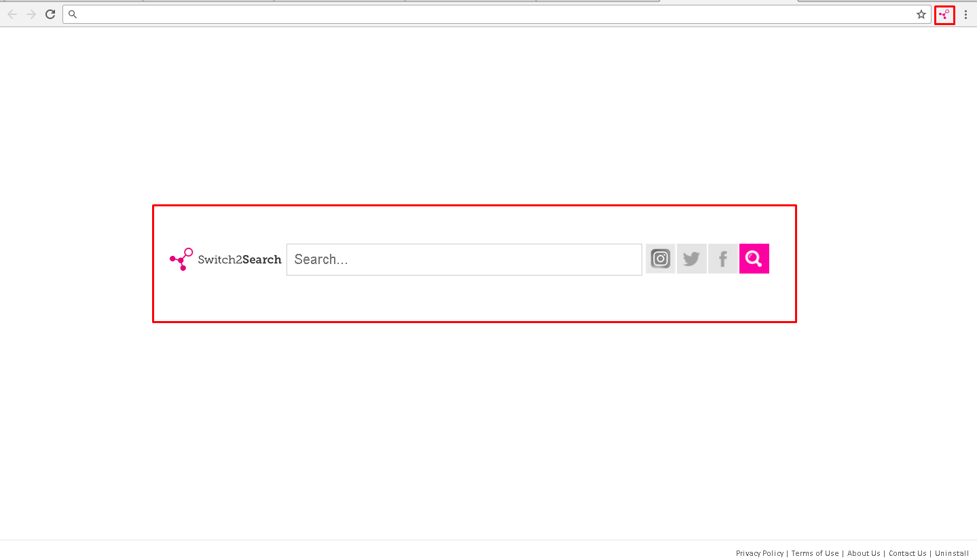Open the Privacy Policy link

pos(760,553)
